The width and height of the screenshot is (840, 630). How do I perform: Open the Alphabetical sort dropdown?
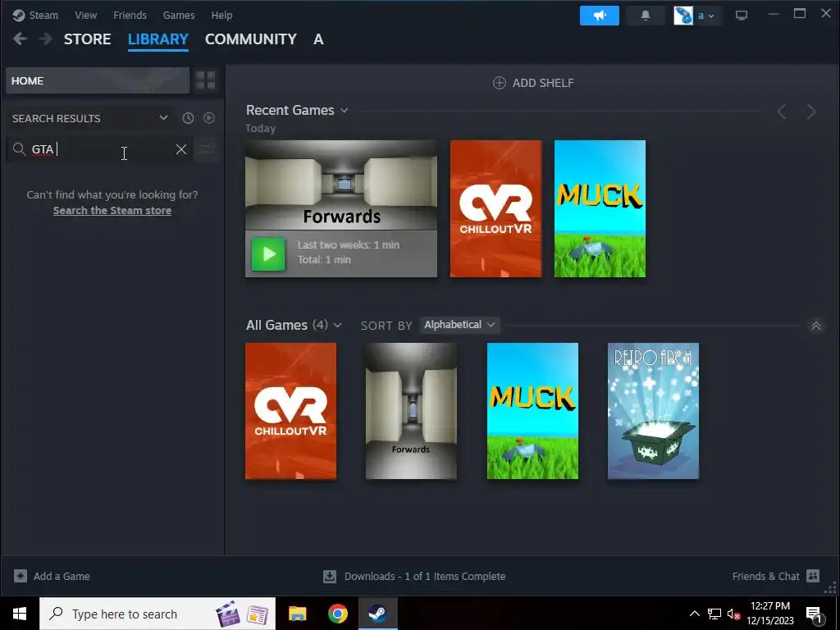point(459,325)
